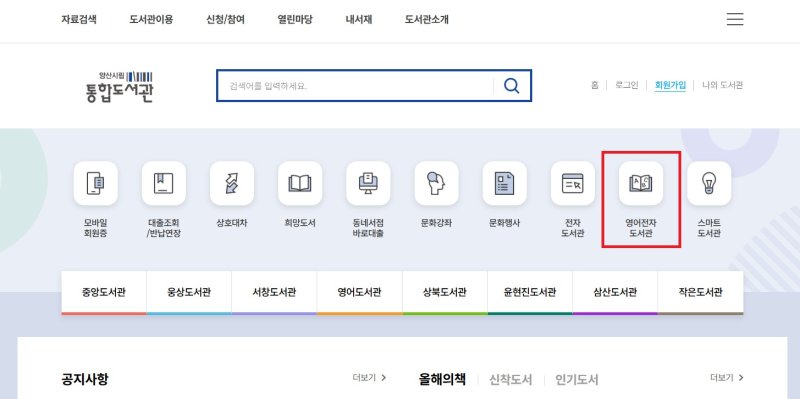Screen dimensions: 800x399
Task: Open the 자료검색 top menu
Action: (79, 19)
